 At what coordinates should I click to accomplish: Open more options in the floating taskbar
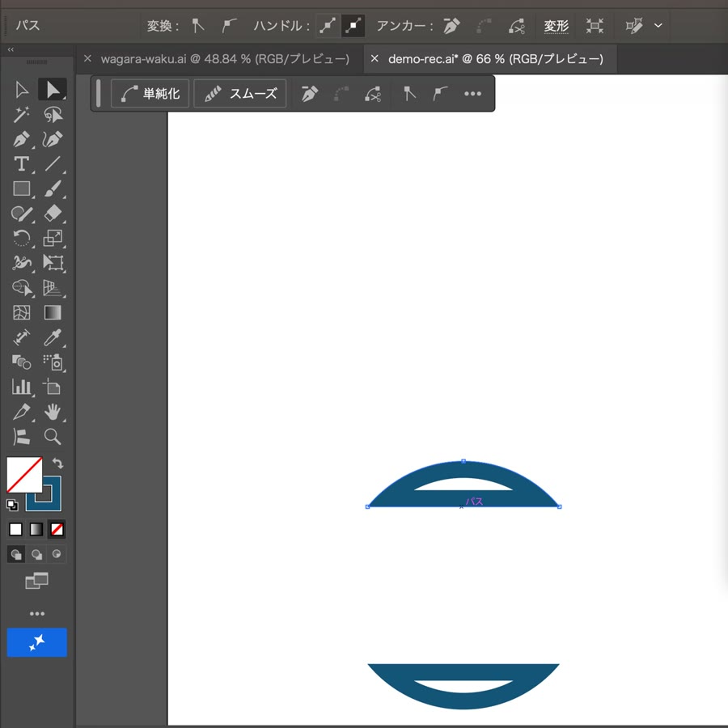click(472, 94)
